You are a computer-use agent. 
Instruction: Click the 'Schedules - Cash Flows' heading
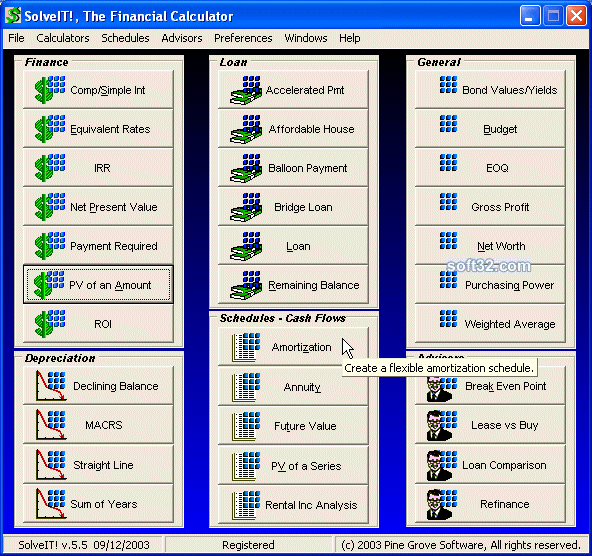pos(282,318)
